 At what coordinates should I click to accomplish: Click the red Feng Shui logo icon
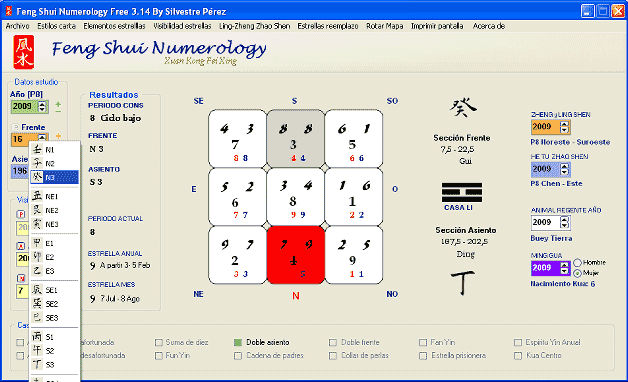[24, 52]
